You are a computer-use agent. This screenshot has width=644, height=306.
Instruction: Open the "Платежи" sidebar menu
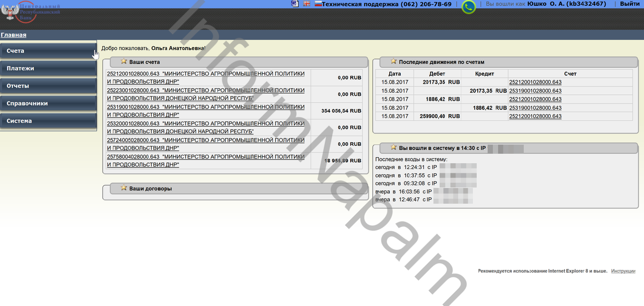[48, 69]
